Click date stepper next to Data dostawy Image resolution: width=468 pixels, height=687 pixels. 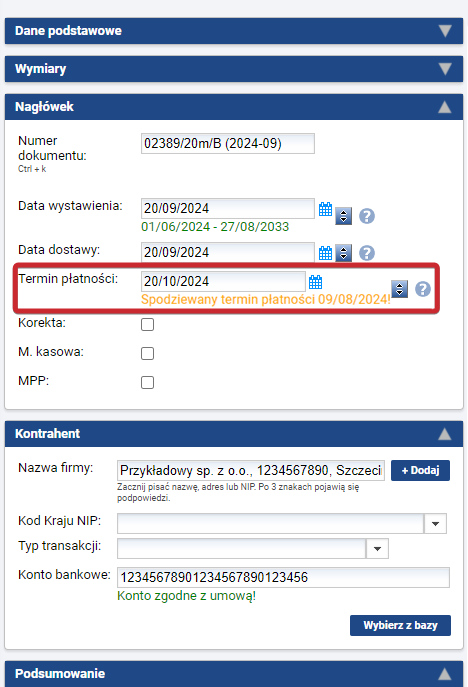pos(344,253)
